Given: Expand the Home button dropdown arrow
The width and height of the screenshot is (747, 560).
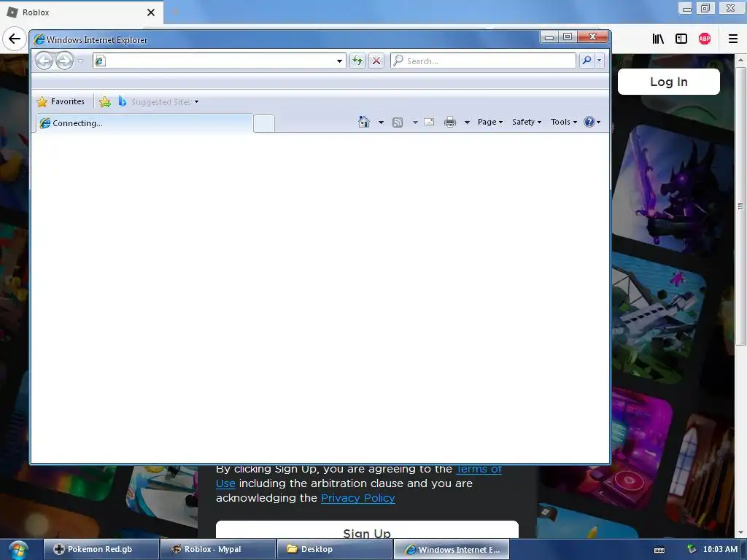Looking at the screenshot, I should (x=381, y=122).
